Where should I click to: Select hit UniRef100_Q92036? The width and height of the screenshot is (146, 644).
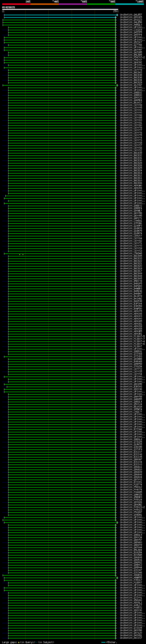click(x=131, y=389)
